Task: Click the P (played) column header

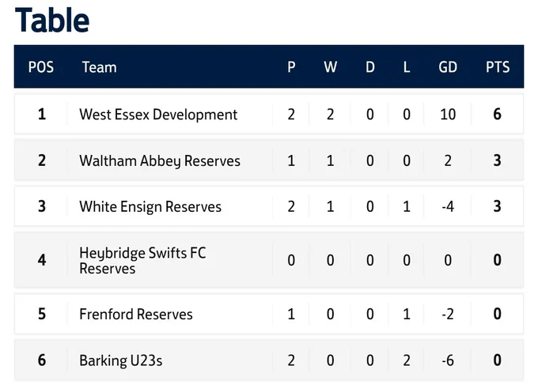Action: tap(291, 67)
